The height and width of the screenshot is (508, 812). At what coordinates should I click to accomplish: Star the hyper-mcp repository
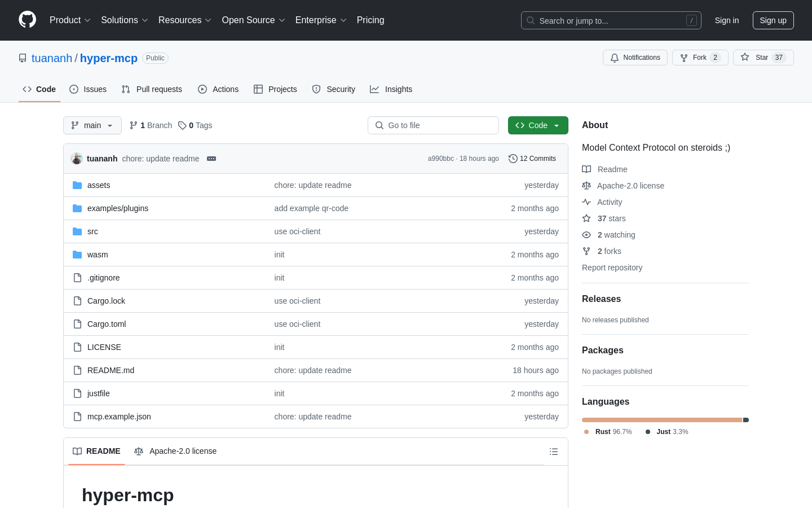763,58
